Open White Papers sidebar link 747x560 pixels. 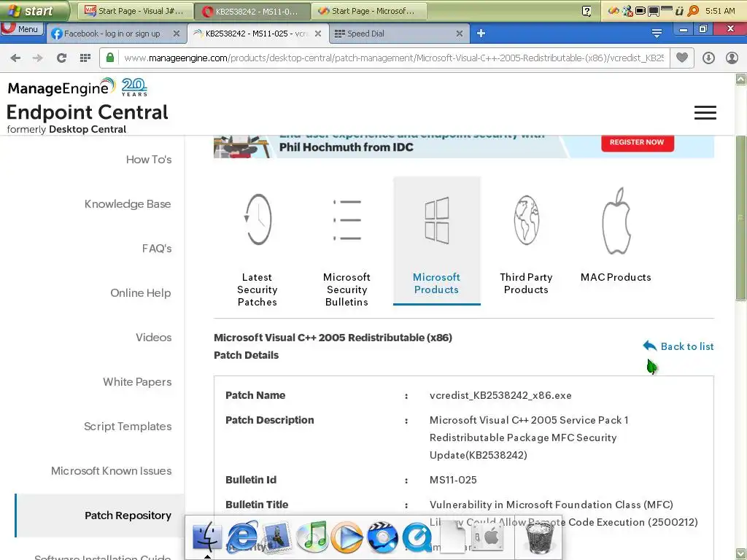click(137, 382)
